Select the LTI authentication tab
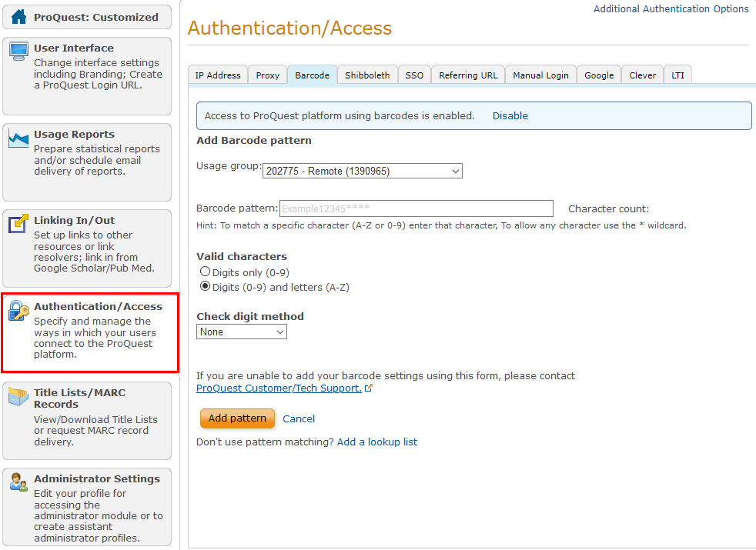The width and height of the screenshot is (756, 550). tap(677, 74)
